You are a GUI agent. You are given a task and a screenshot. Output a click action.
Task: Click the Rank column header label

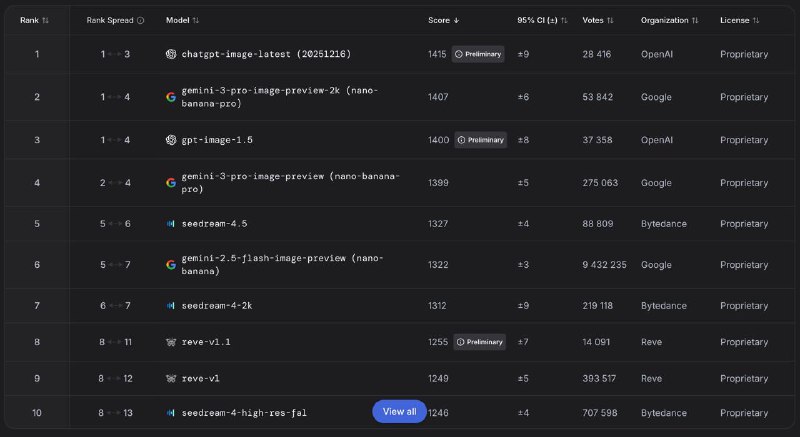[29, 20]
